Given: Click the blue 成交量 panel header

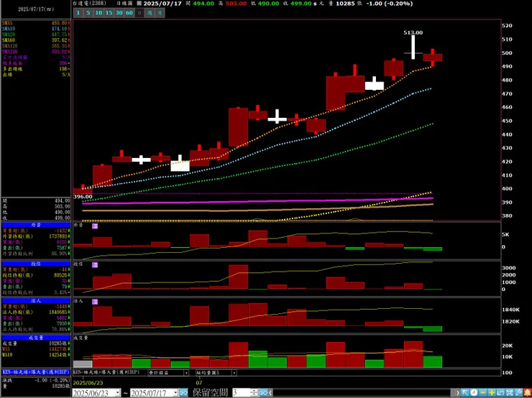Looking at the screenshot, I should coord(36,338).
